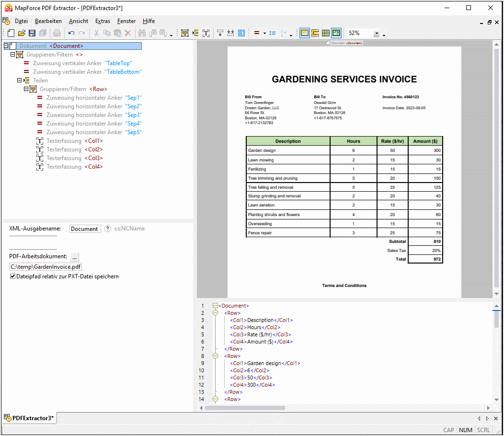Open the Bearbeiten menu
504x436 pixels.
click(48, 21)
